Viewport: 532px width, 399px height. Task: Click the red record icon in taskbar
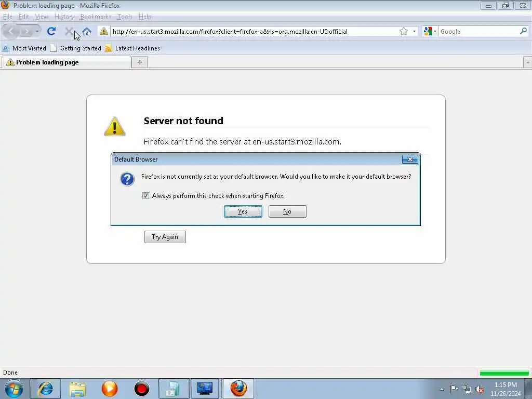(141, 389)
